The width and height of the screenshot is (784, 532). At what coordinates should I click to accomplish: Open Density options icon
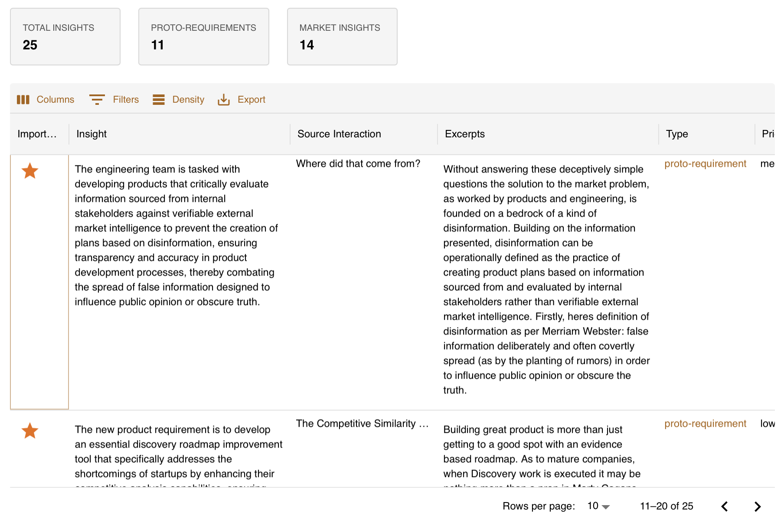tap(159, 100)
